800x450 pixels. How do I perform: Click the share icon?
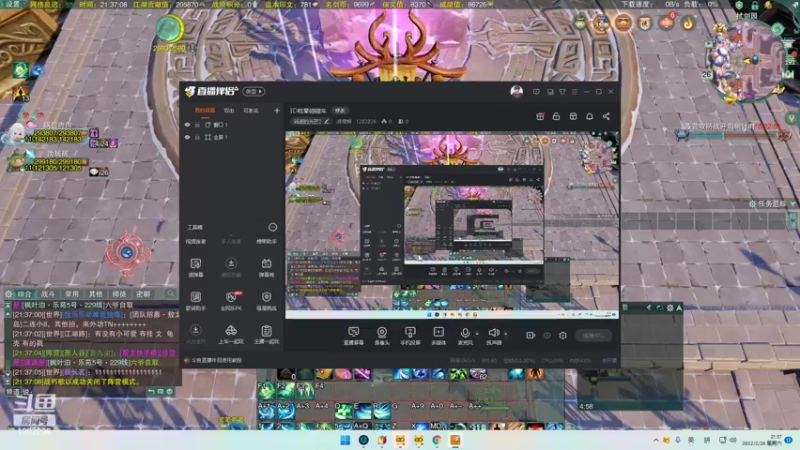606,116
